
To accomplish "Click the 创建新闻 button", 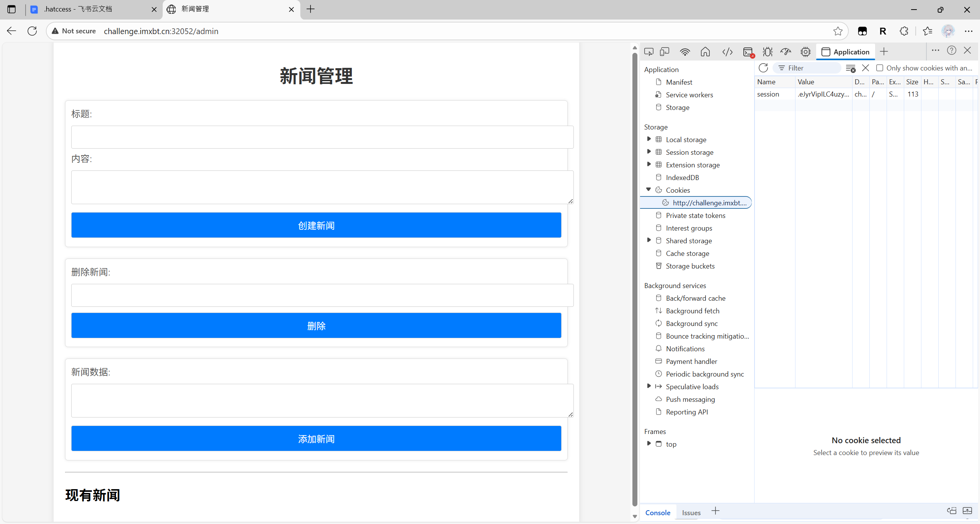I will coord(316,225).
